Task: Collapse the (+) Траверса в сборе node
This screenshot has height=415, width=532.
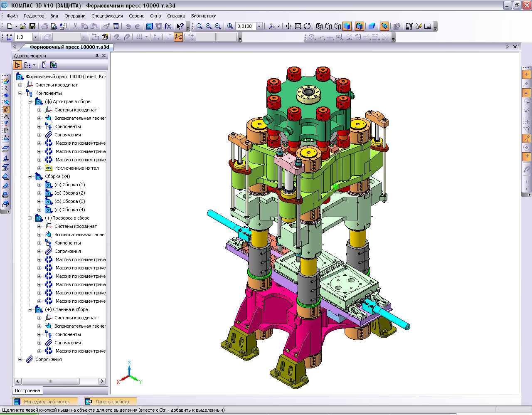Action: tap(30, 218)
